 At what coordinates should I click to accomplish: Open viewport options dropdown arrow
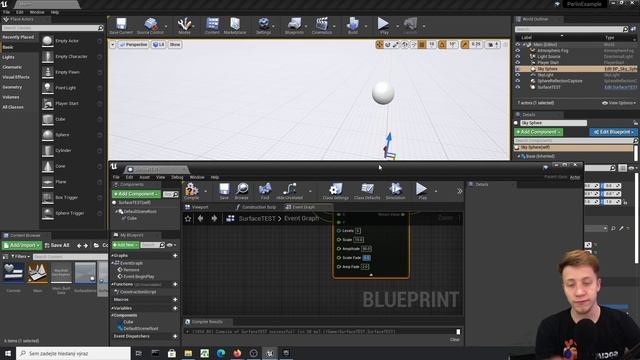[113, 44]
